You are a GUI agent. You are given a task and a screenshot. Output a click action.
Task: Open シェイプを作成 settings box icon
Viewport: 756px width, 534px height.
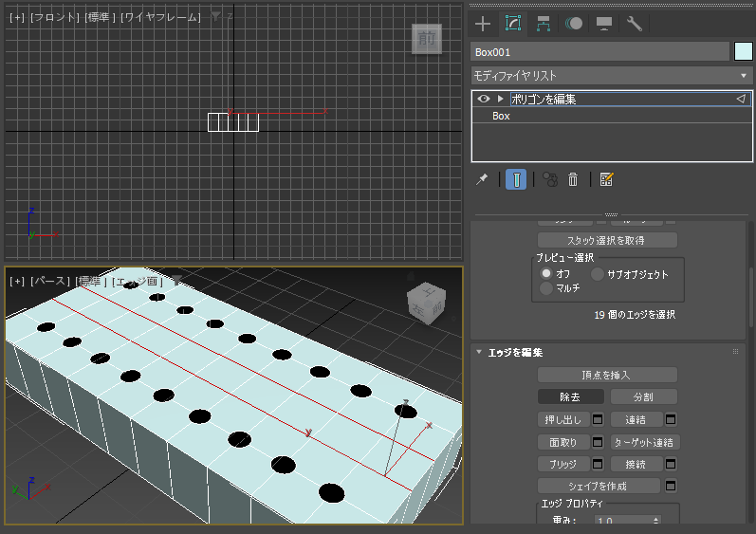pyautogui.click(x=671, y=486)
